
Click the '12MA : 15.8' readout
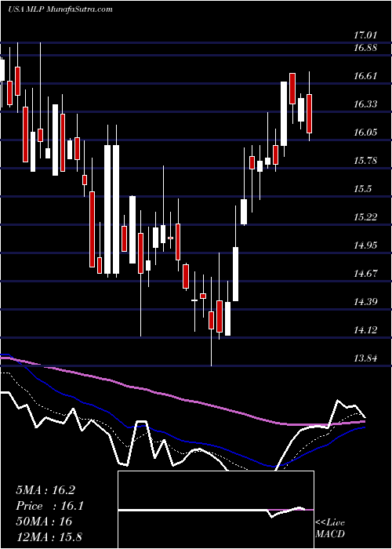tap(49, 536)
